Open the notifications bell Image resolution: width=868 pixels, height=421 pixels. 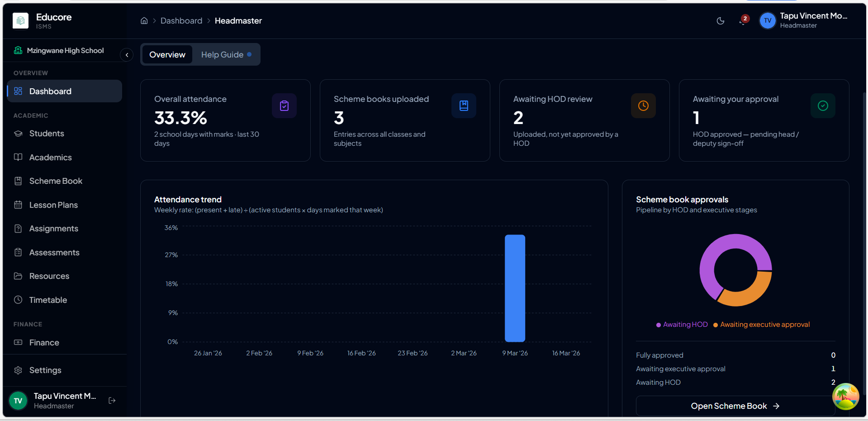click(x=742, y=21)
